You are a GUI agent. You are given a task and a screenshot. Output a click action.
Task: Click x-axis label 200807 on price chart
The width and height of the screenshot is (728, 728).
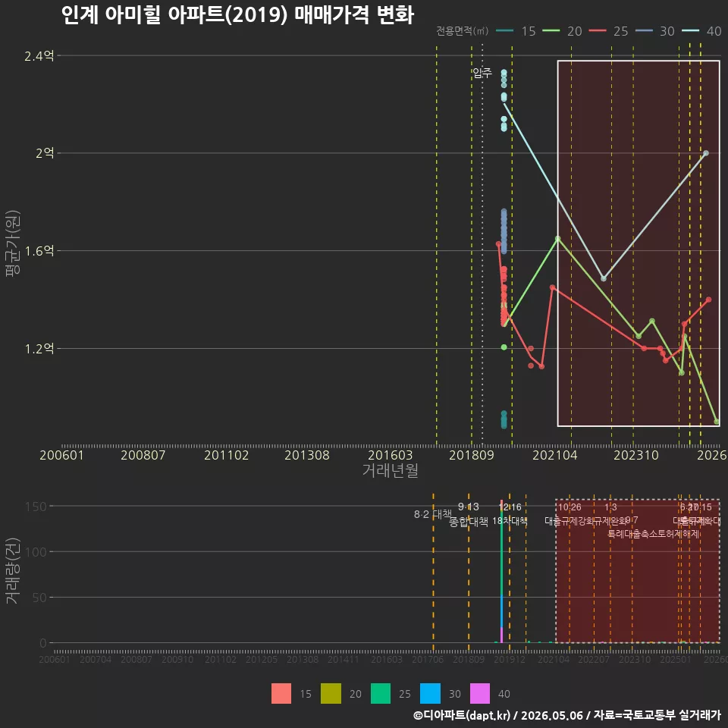pyautogui.click(x=143, y=455)
